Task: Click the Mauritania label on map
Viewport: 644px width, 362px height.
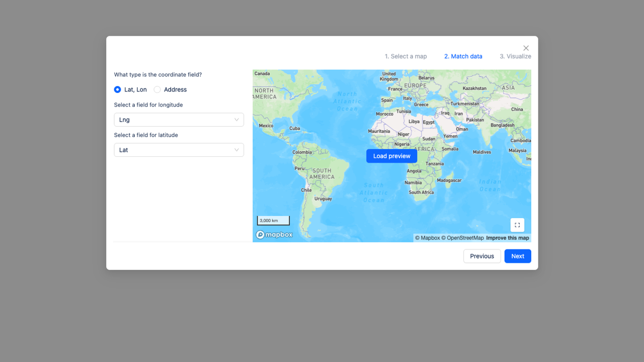Action: [x=379, y=131]
